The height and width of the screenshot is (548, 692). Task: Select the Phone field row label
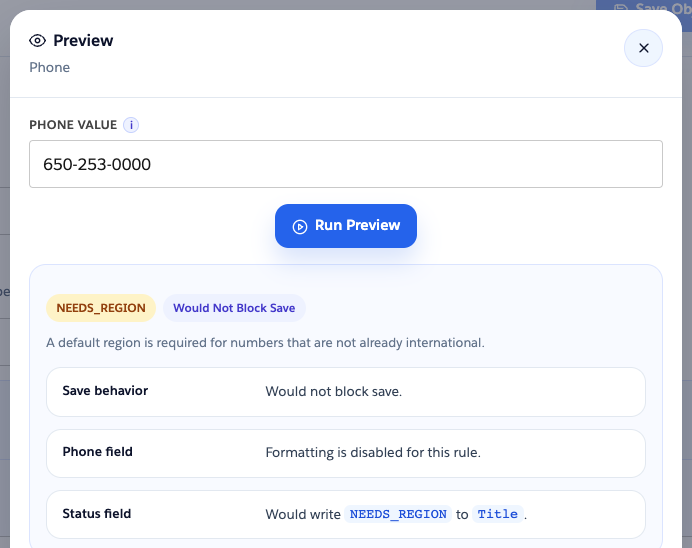click(x=98, y=452)
